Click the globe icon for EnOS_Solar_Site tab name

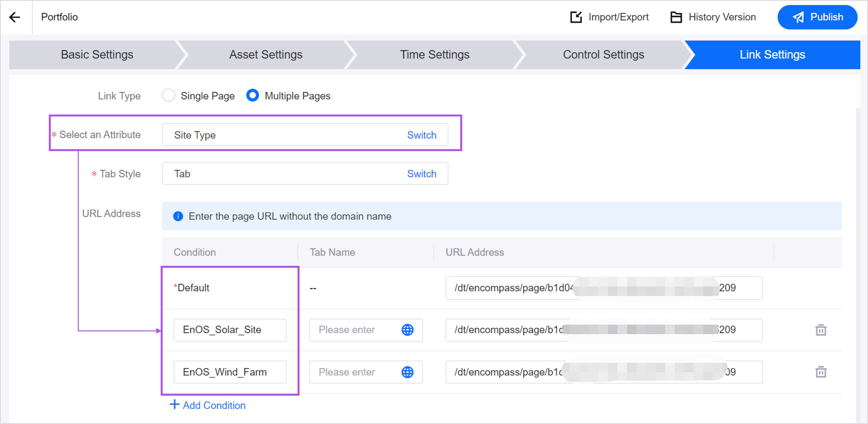(407, 330)
